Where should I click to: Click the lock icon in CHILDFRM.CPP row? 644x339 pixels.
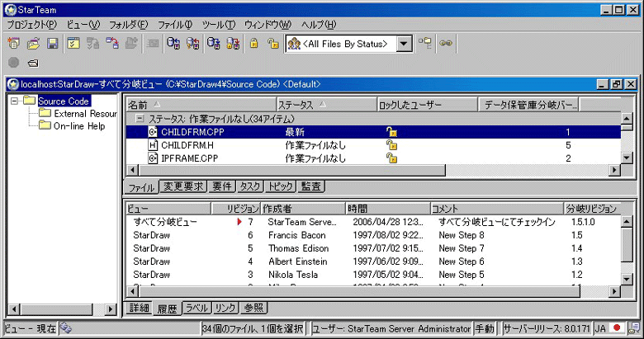pos(391,132)
